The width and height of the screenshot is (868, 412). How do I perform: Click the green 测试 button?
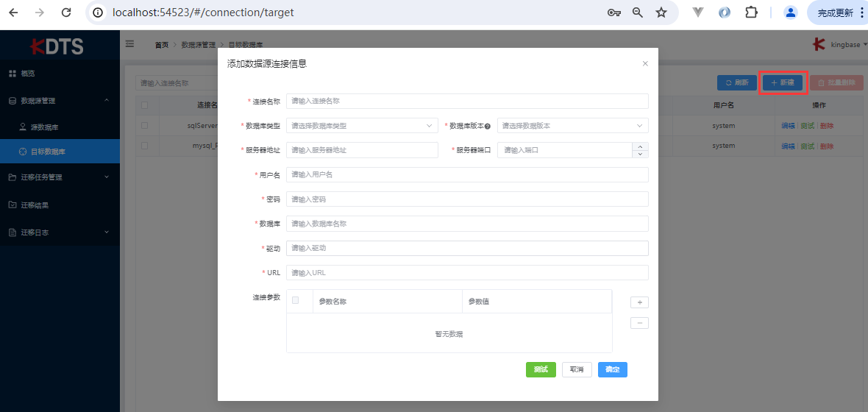(541, 369)
